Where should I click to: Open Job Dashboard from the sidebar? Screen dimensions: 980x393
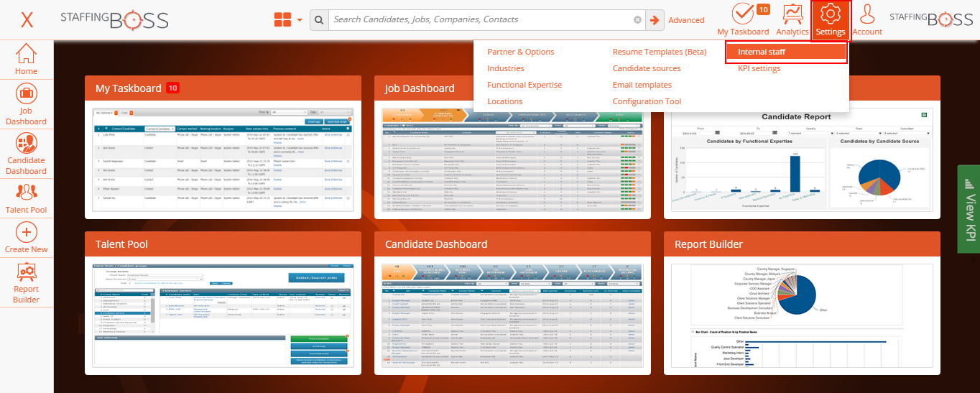27,106
